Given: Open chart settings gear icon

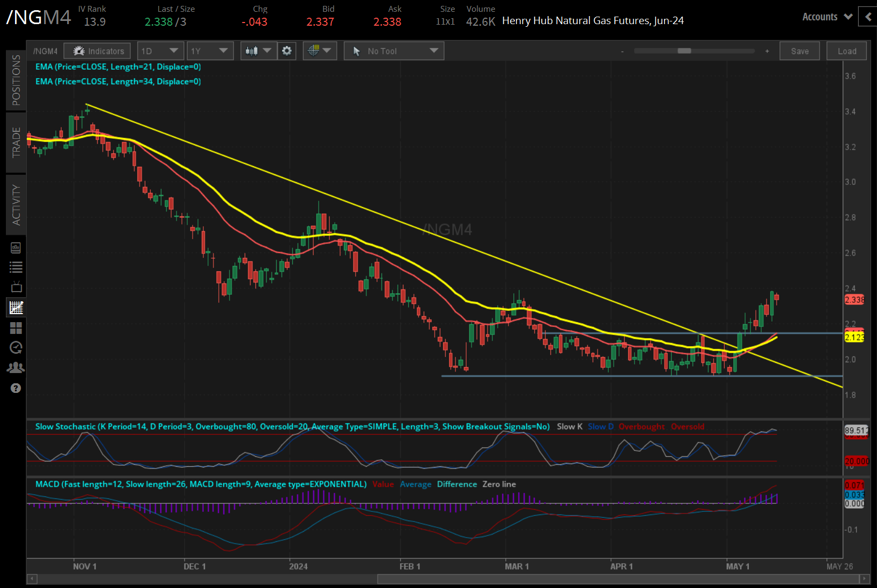Looking at the screenshot, I should 287,51.
